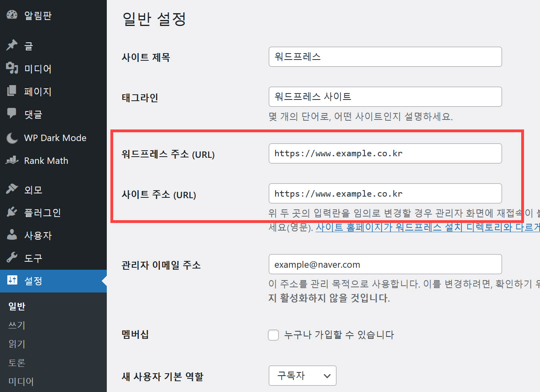Click the 새 사용자 기본 역할 label
The width and height of the screenshot is (540, 392).
click(162, 377)
